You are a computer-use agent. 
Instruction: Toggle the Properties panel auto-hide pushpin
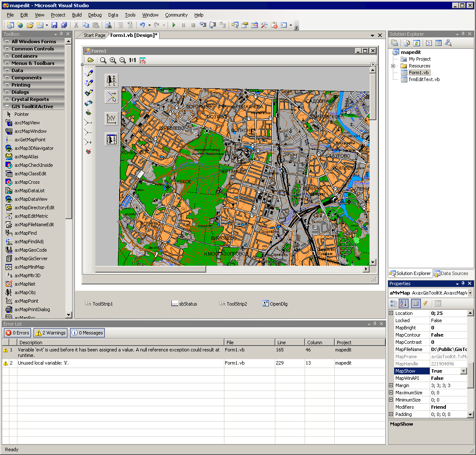pos(463,284)
